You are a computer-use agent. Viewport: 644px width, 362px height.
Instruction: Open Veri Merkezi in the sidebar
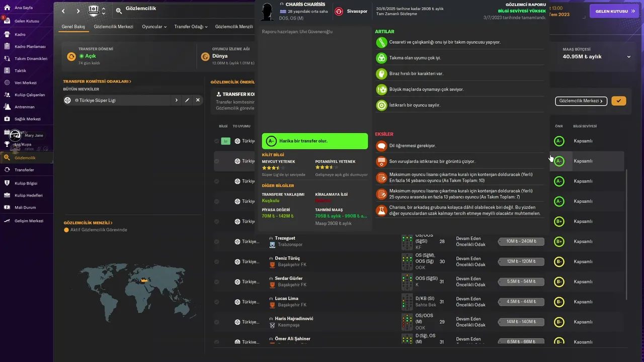coord(26,83)
